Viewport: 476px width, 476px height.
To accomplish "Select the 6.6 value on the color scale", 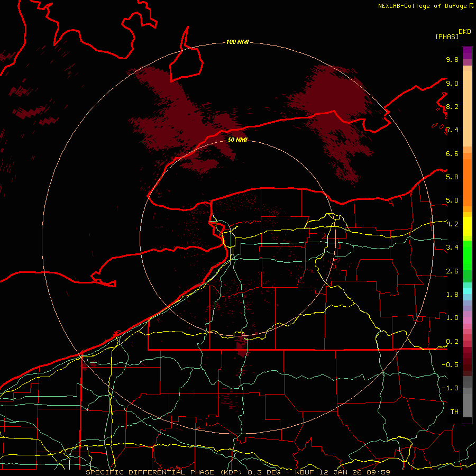I will pyautogui.click(x=452, y=153).
